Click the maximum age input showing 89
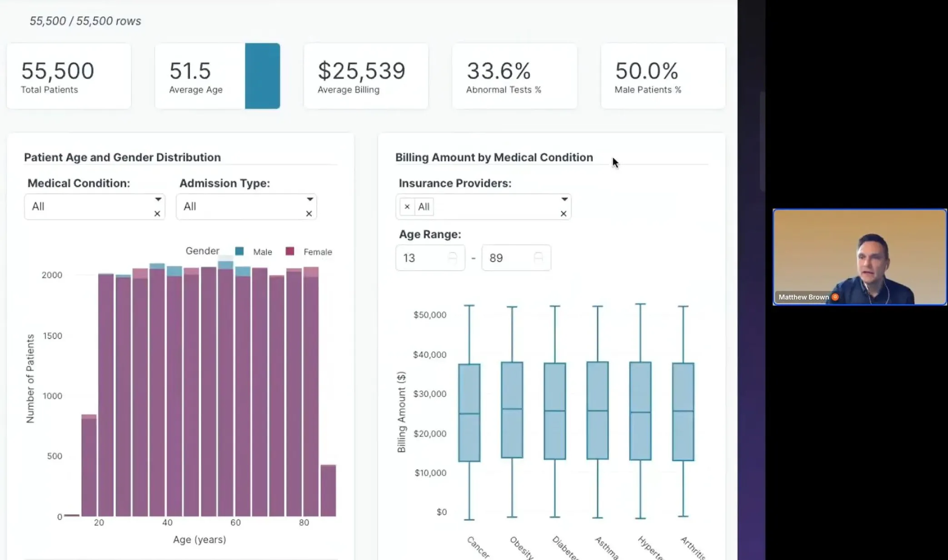Screen dimensions: 948x560 [x=516, y=258]
